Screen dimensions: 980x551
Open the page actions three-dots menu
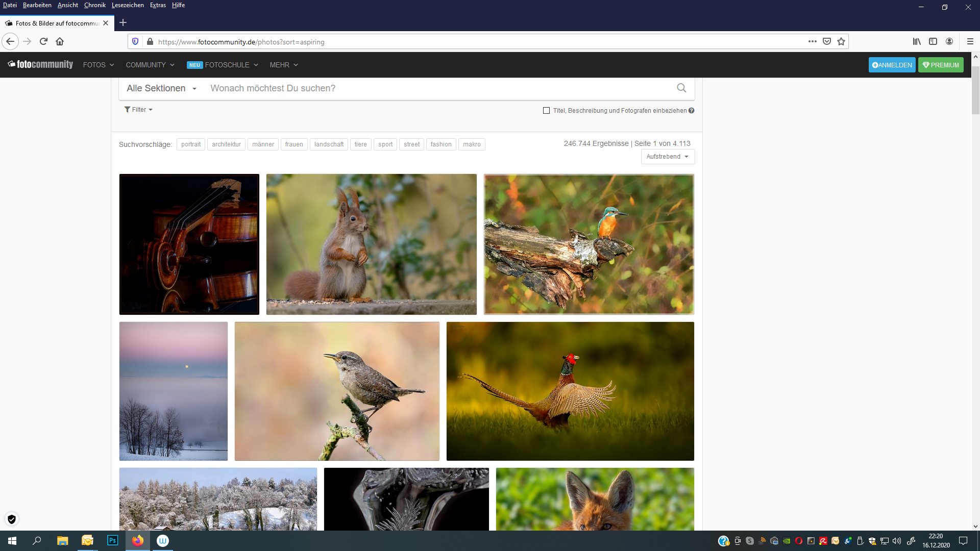813,41
